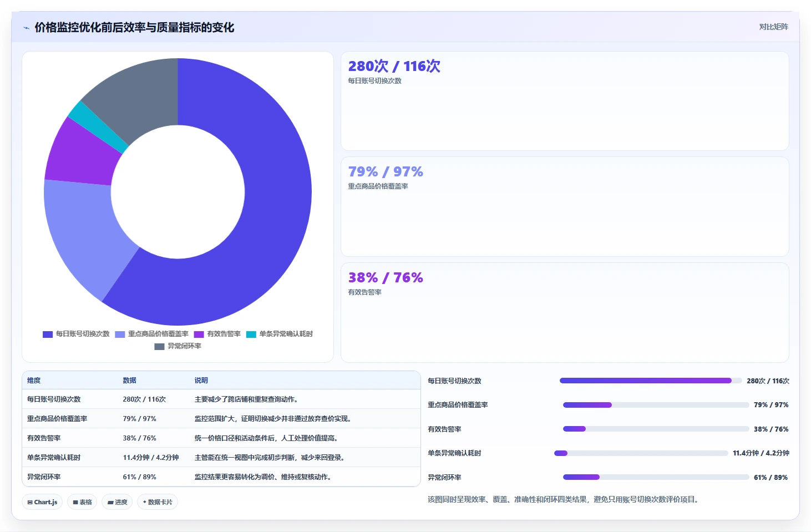This screenshot has height=532, width=811.
Task: Toggle 单条异常确认耗时 legend color swatch
Action: pyautogui.click(x=251, y=334)
